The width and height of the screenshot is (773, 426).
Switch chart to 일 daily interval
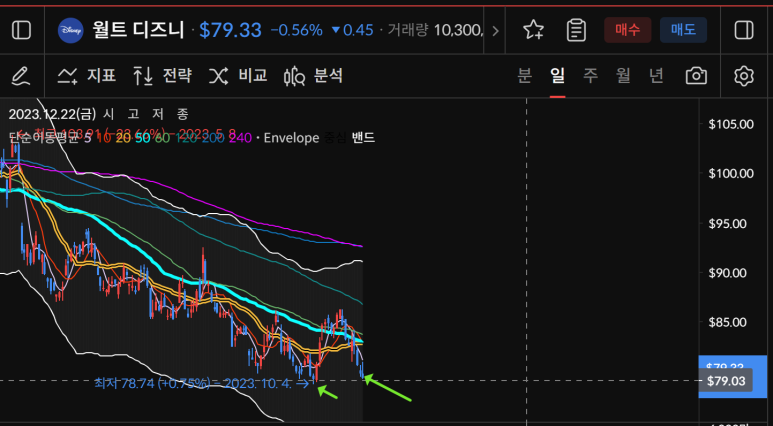(x=558, y=76)
